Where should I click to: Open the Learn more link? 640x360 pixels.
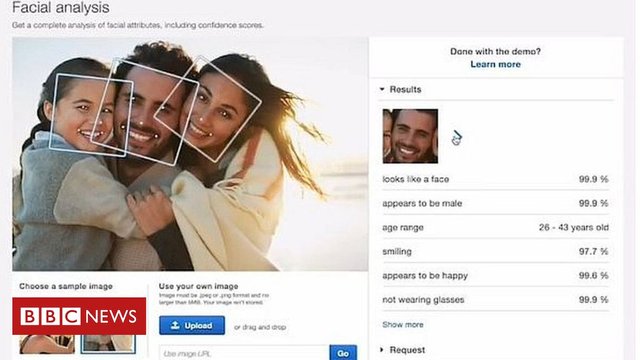pyautogui.click(x=495, y=64)
